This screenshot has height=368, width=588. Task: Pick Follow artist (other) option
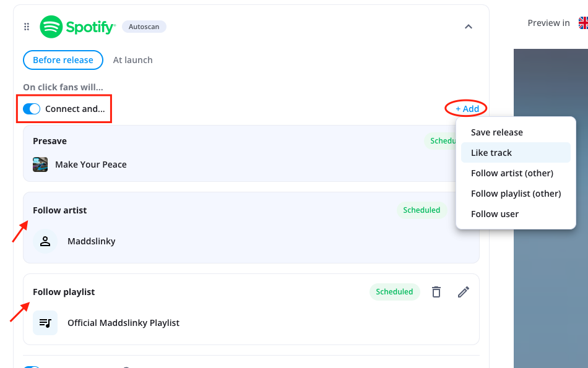click(x=512, y=173)
